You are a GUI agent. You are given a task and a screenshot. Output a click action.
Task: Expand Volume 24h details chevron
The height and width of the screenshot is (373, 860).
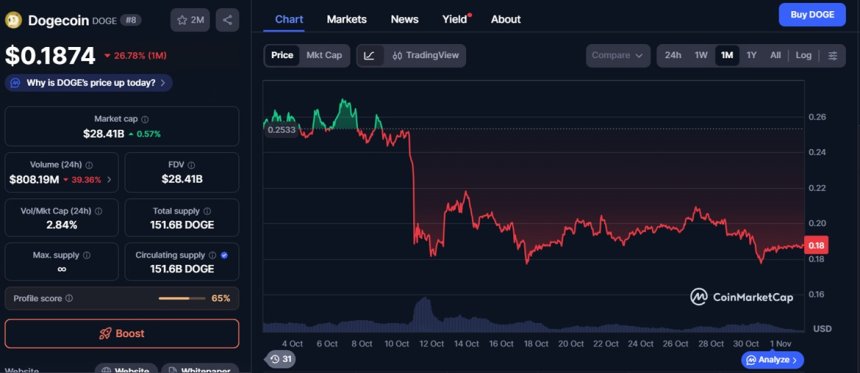tap(109, 179)
